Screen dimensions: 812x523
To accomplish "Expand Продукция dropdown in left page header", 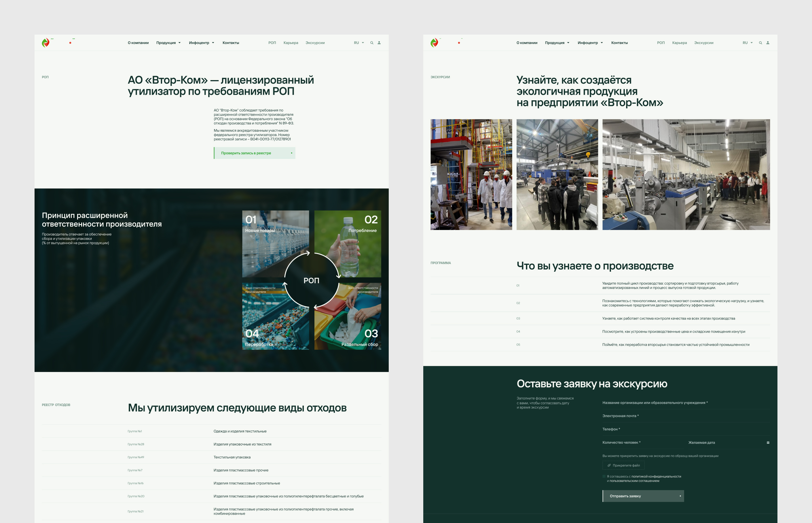I will [x=168, y=43].
